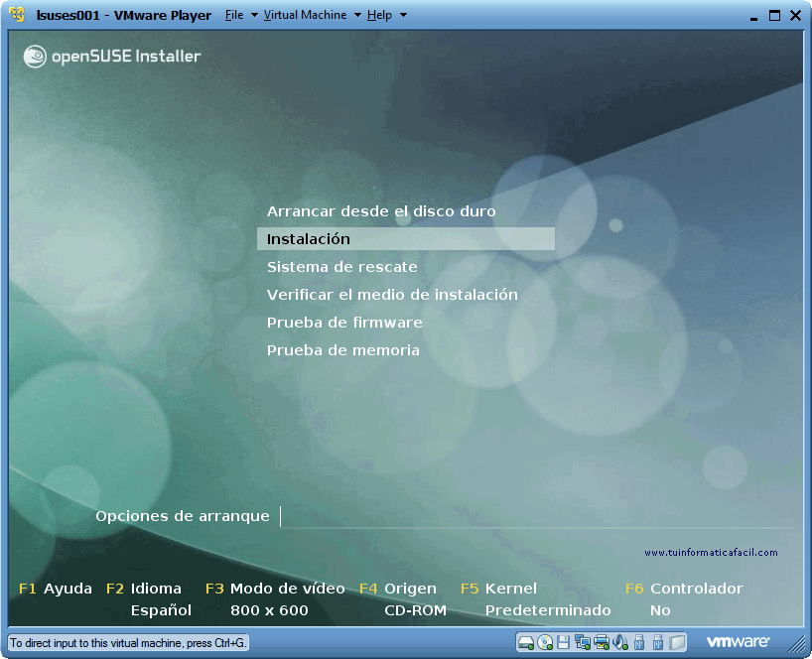Click the CD/DVD drive status icon
Viewport: 812px width, 659px height.
click(x=545, y=642)
